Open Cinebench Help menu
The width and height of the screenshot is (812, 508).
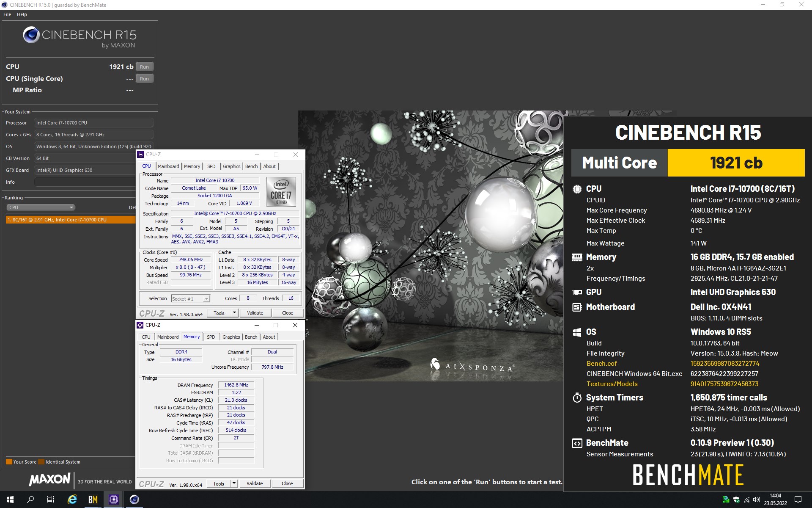click(22, 14)
